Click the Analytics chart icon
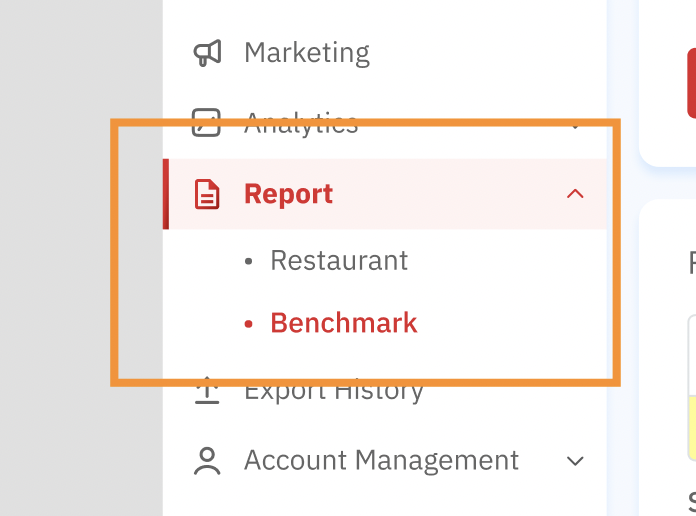The height and width of the screenshot is (516, 696). [x=207, y=122]
